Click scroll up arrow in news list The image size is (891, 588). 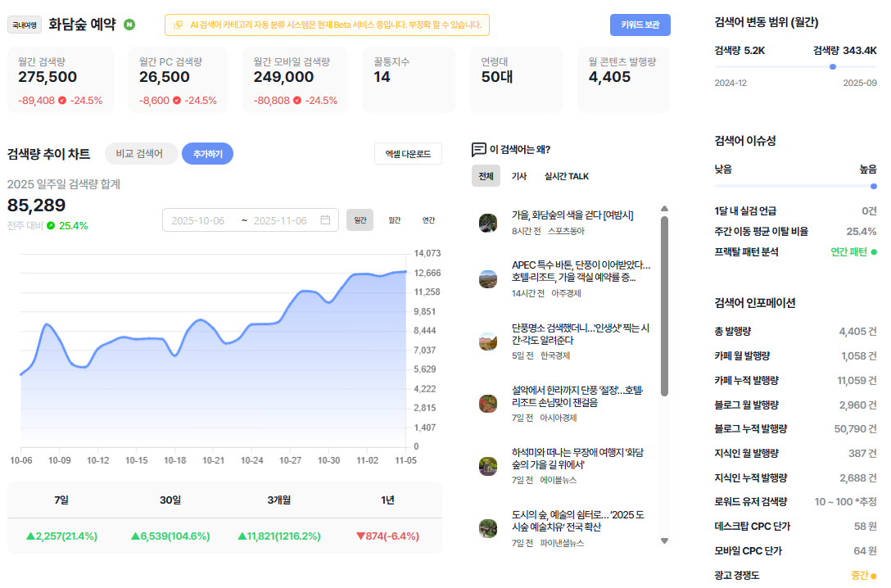[x=664, y=209]
